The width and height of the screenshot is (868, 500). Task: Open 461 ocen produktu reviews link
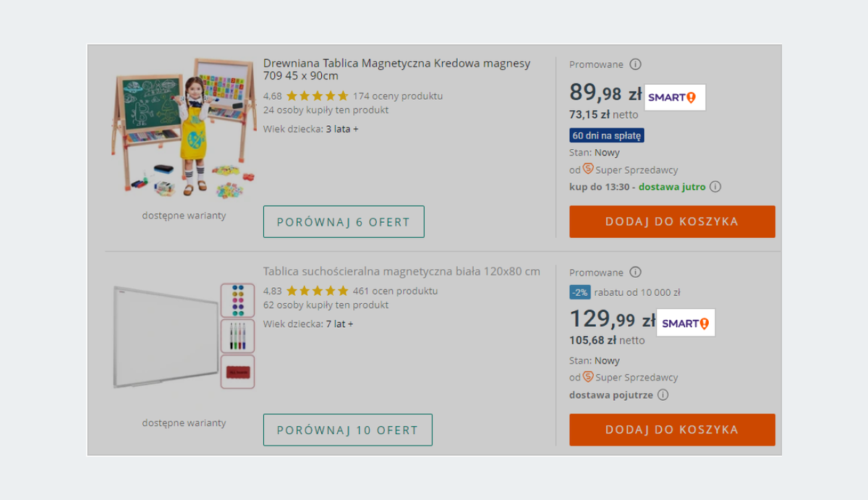tap(395, 291)
